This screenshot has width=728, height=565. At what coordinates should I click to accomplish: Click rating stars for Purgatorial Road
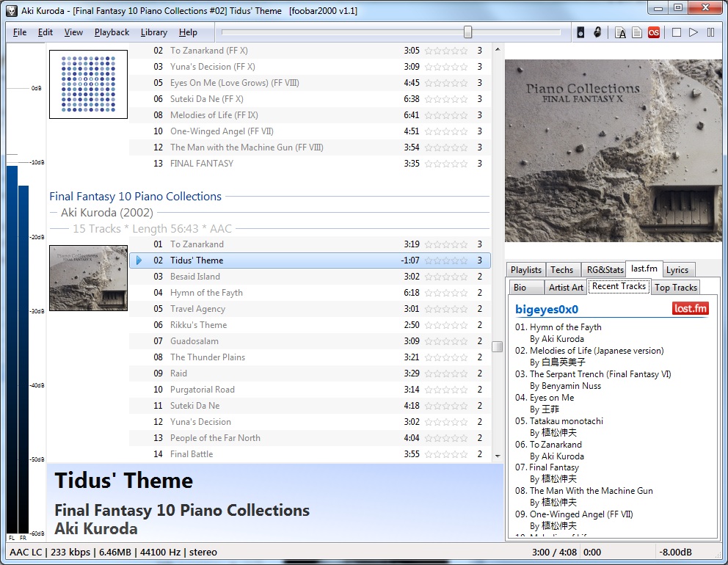445,390
